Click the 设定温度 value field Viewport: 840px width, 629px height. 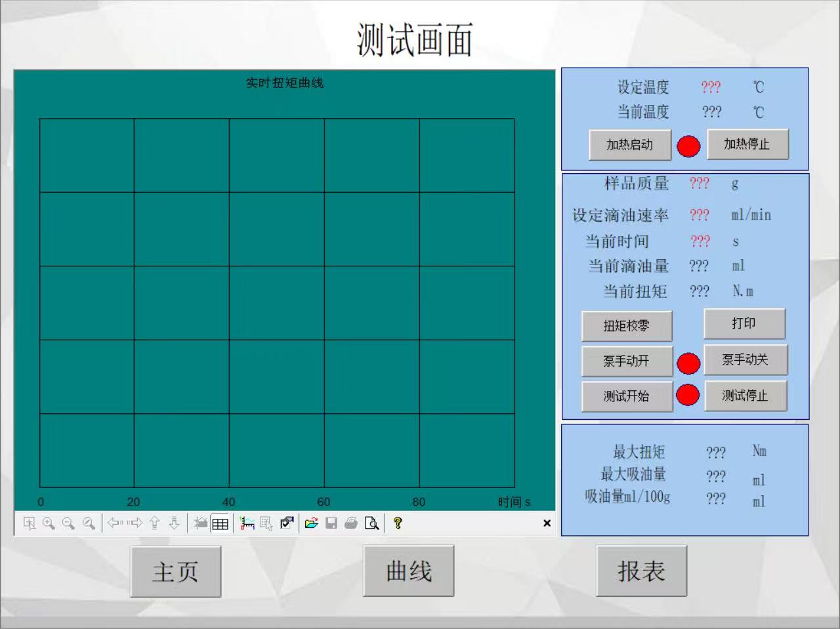[x=711, y=87]
